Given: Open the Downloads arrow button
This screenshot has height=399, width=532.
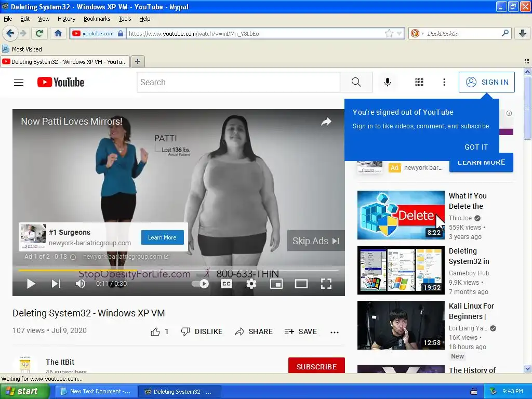Looking at the screenshot, I should [523, 33].
